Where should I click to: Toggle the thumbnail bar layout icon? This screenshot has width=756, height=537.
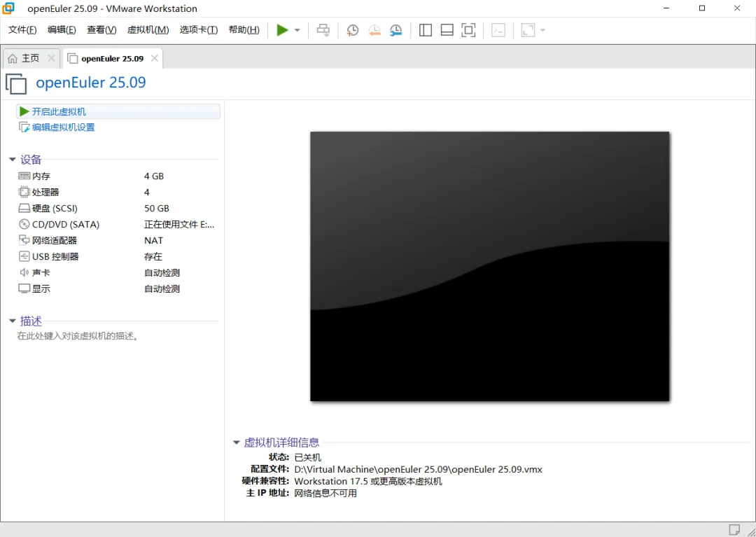coord(447,30)
